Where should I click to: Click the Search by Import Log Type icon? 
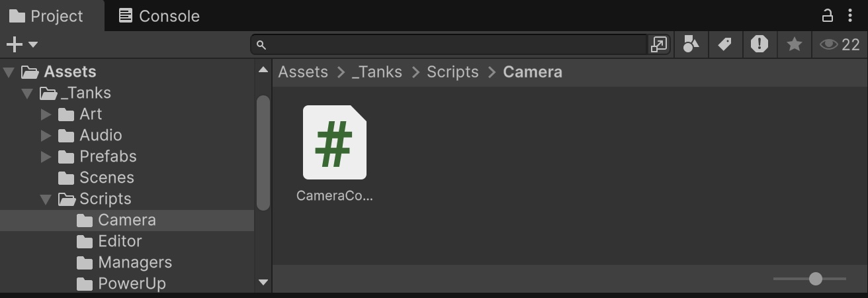click(x=759, y=44)
